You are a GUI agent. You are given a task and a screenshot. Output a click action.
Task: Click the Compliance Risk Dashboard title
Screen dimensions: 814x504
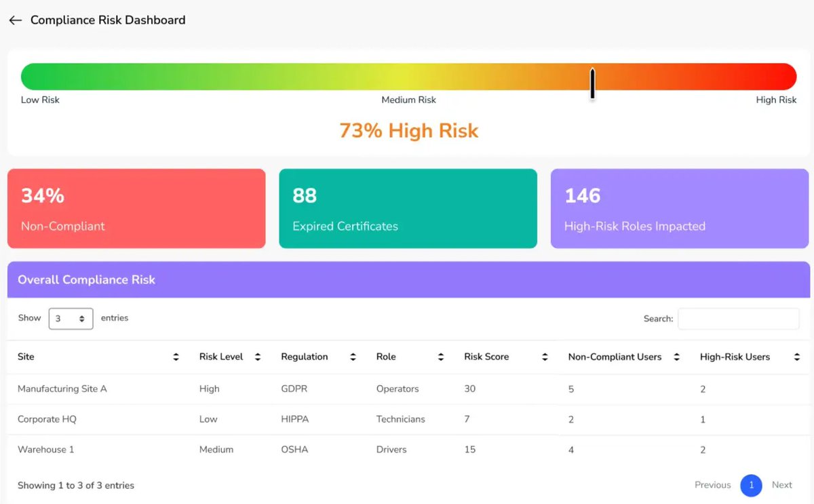(108, 20)
